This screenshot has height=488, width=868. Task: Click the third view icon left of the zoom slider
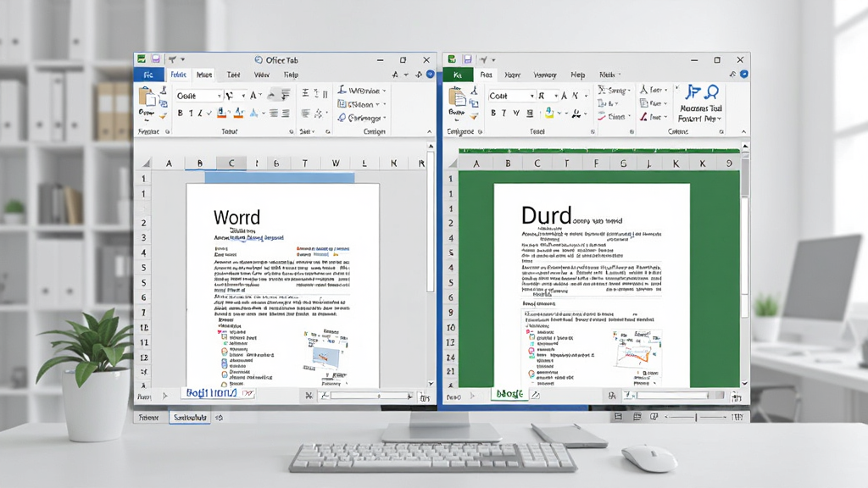654,417
